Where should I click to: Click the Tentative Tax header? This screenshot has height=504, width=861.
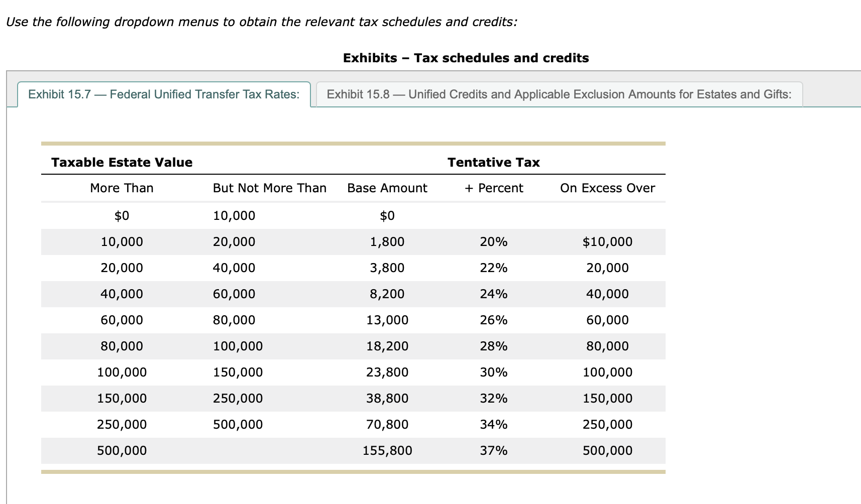[x=493, y=162]
